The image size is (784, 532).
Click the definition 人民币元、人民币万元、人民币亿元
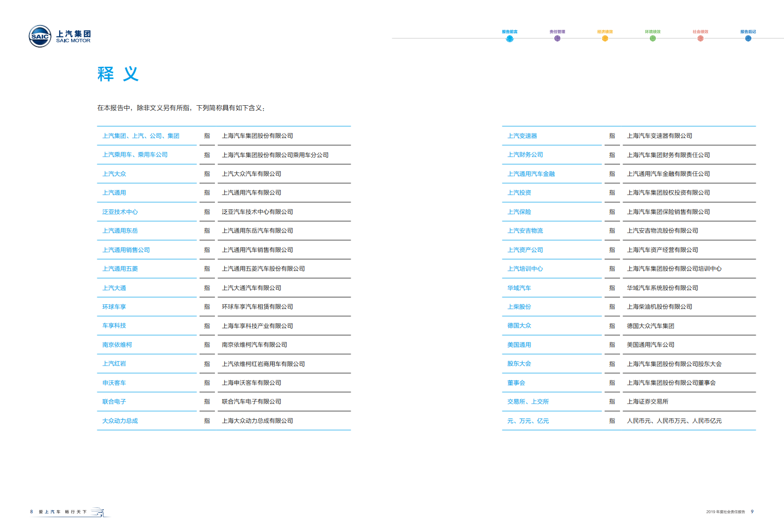(674, 421)
